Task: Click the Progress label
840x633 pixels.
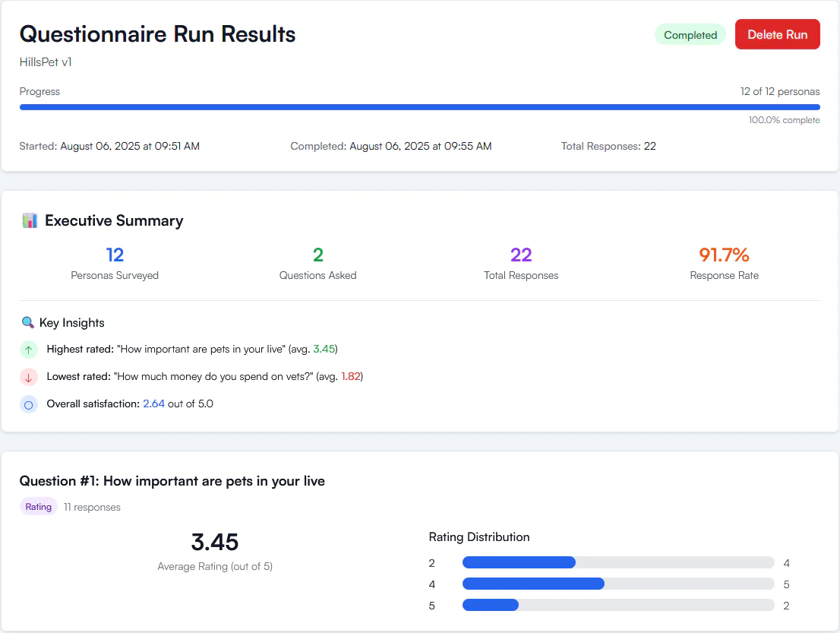Action: [39, 92]
